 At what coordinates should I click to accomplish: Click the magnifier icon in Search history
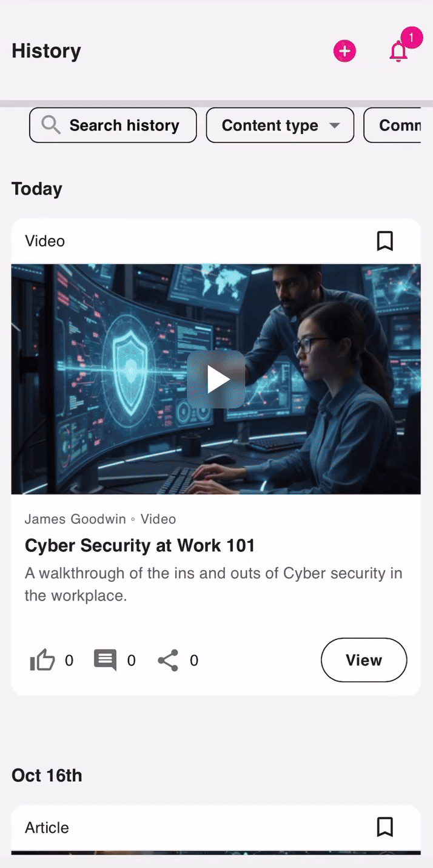[51, 125]
